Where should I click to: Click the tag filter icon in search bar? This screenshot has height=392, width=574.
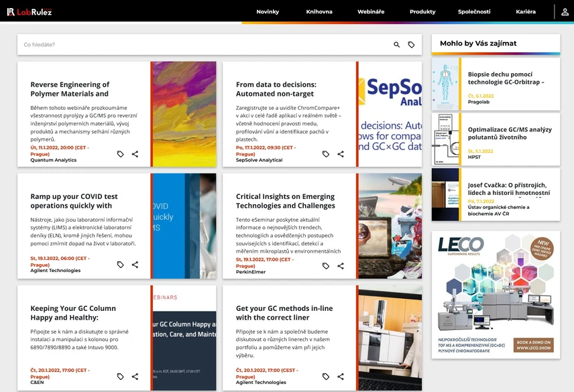pyautogui.click(x=412, y=45)
